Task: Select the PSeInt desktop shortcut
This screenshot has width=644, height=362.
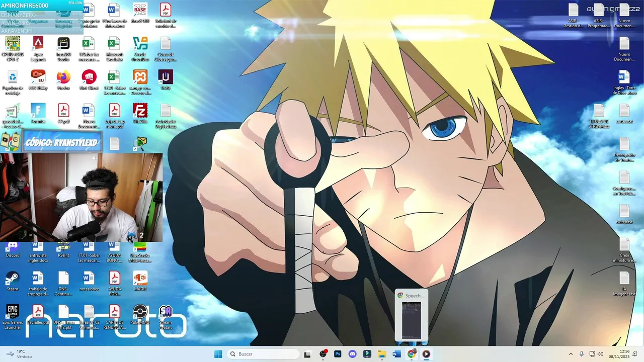Action: click(63, 249)
